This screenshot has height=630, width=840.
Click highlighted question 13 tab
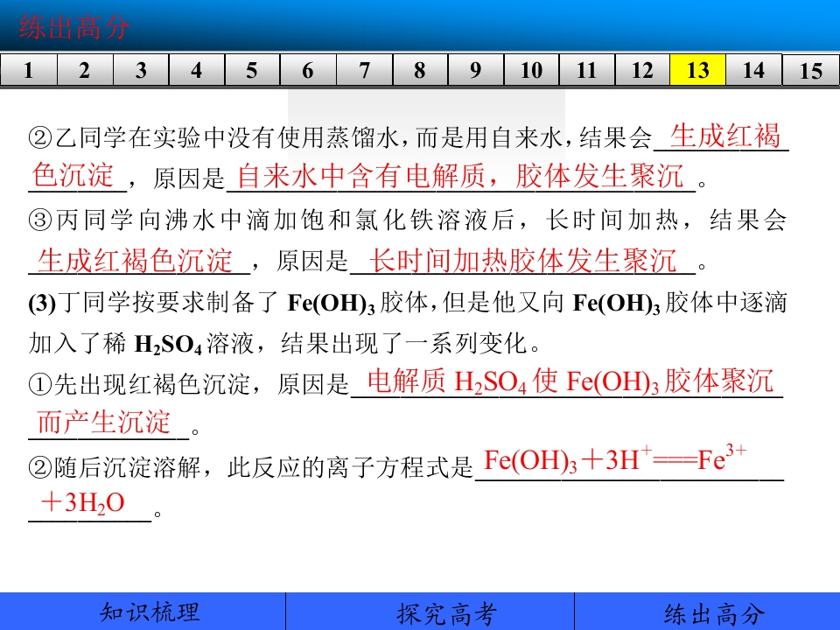point(698,70)
